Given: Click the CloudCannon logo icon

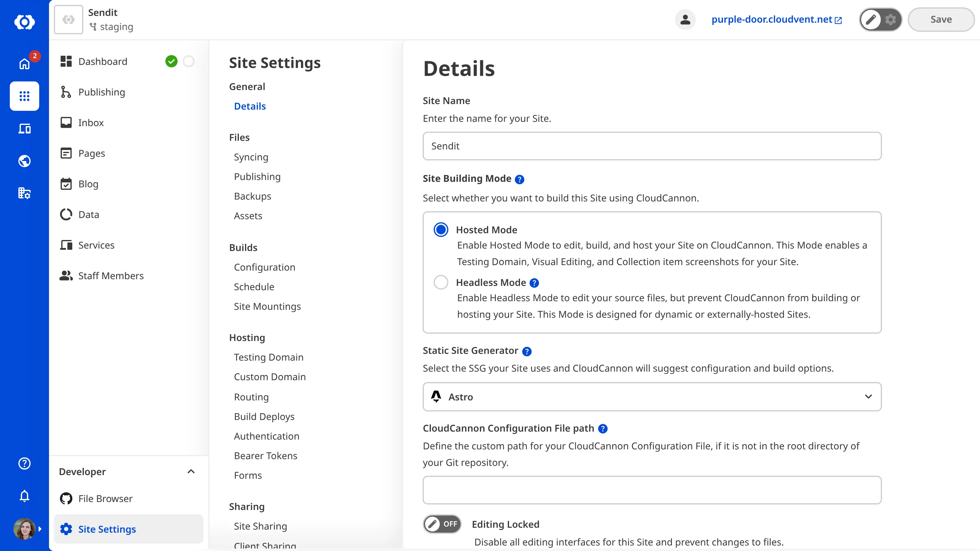Looking at the screenshot, I should pos(24,22).
